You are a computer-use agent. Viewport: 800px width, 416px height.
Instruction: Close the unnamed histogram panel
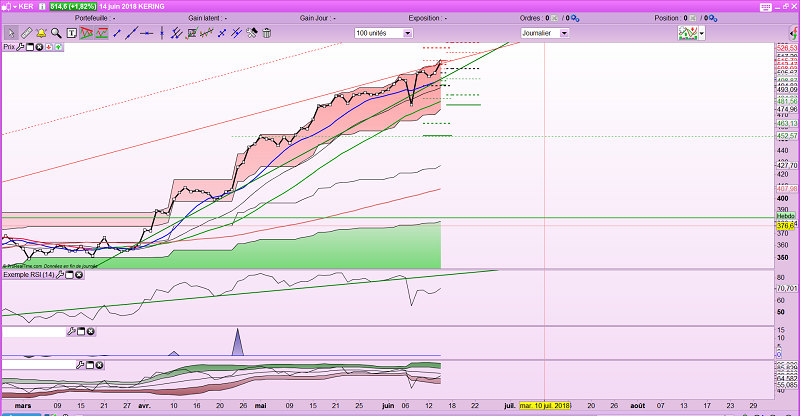pyautogui.click(x=90, y=332)
